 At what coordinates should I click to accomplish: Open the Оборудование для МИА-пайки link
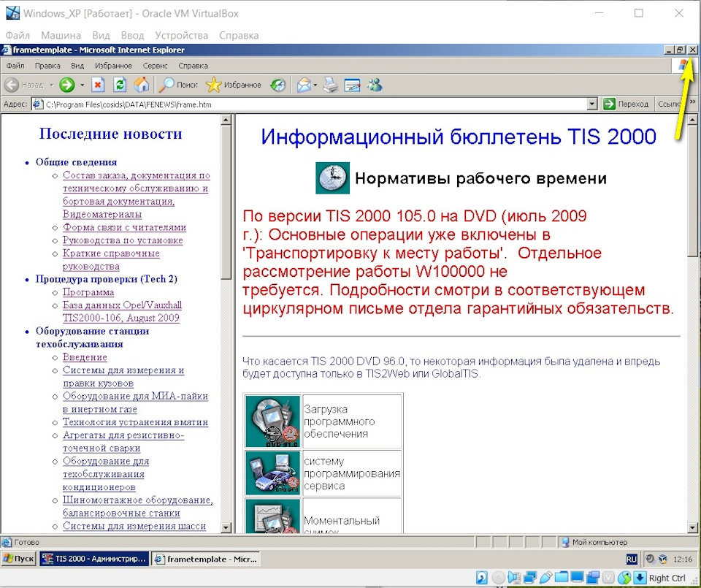(x=136, y=402)
